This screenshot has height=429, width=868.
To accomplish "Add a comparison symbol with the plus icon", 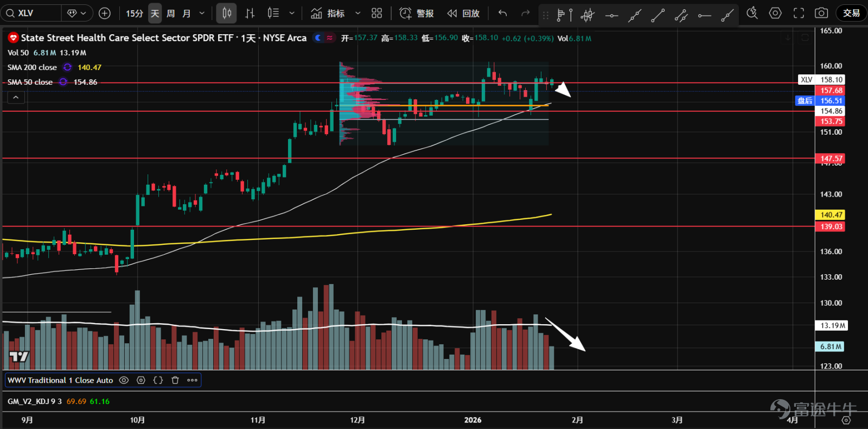I will pyautogui.click(x=105, y=13).
